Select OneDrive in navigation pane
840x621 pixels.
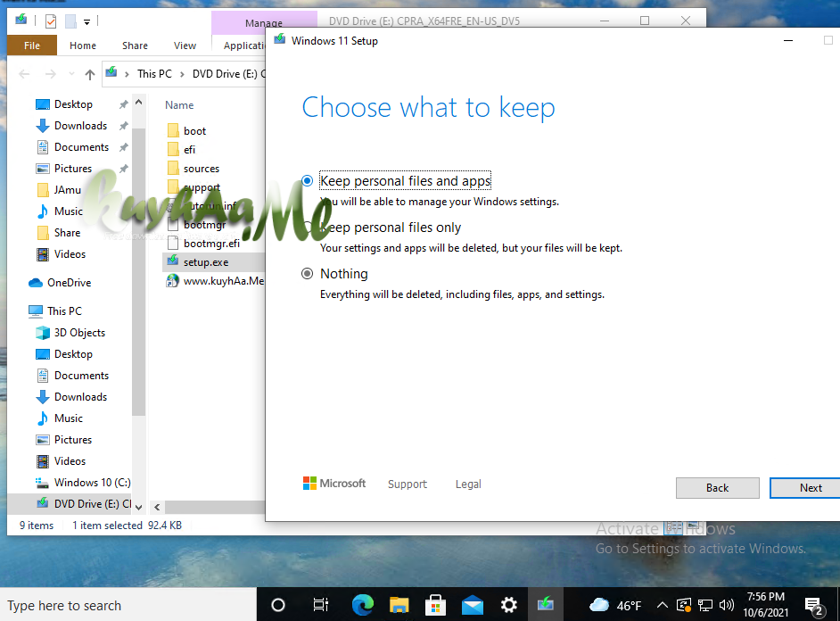[x=69, y=283]
